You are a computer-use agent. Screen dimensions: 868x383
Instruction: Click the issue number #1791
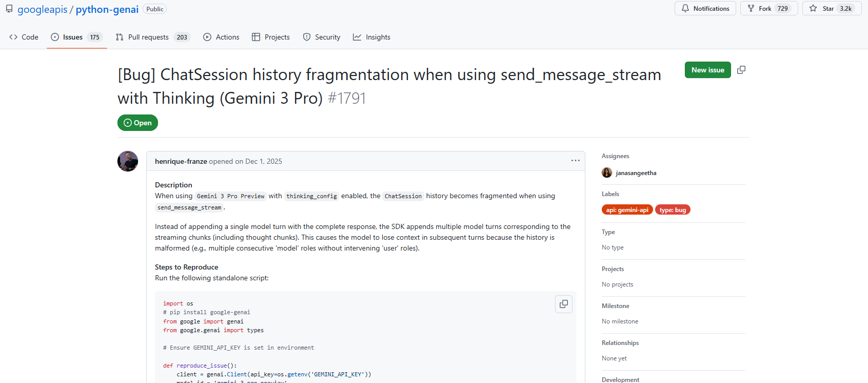pos(347,98)
